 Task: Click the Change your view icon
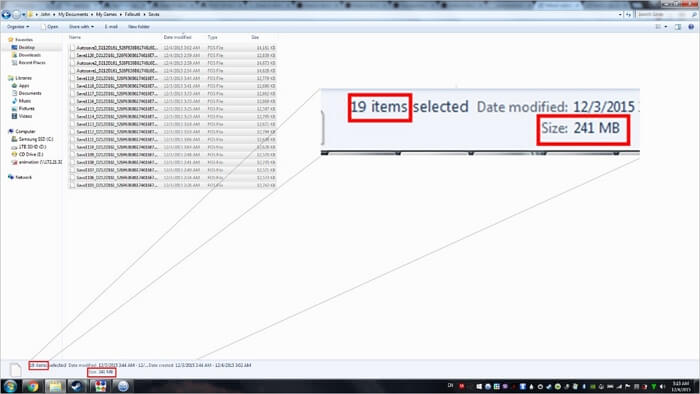(x=658, y=27)
